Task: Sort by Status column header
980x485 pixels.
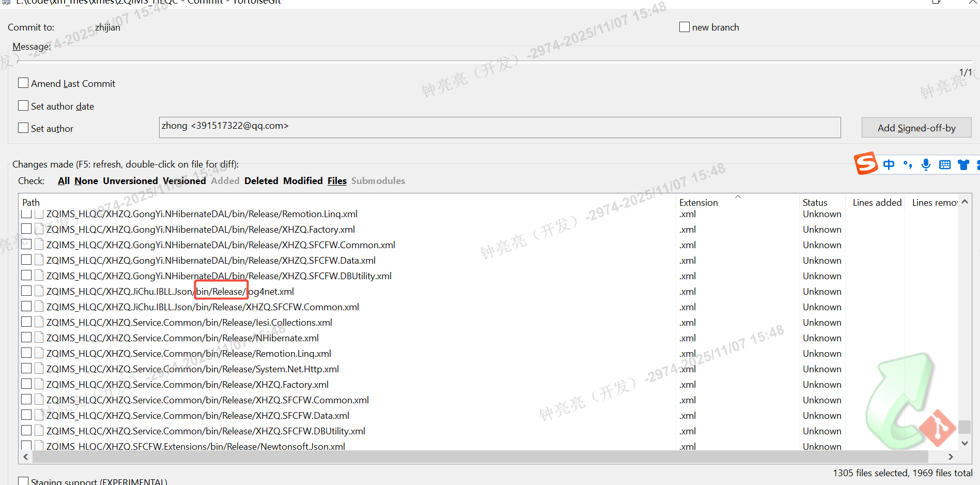Action: 821,202
